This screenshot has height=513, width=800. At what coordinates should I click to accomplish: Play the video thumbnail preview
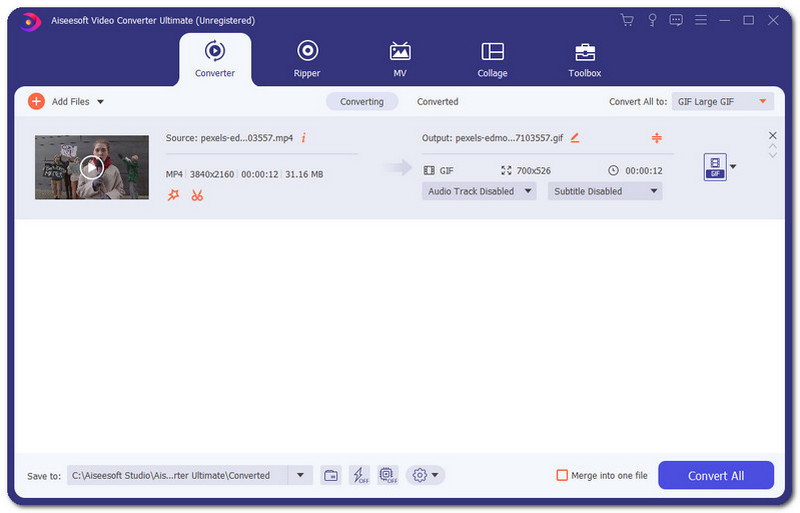point(91,167)
